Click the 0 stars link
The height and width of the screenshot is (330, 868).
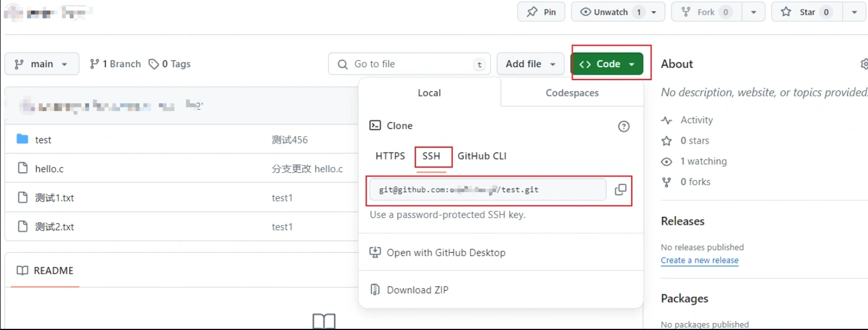(x=695, y=141)
